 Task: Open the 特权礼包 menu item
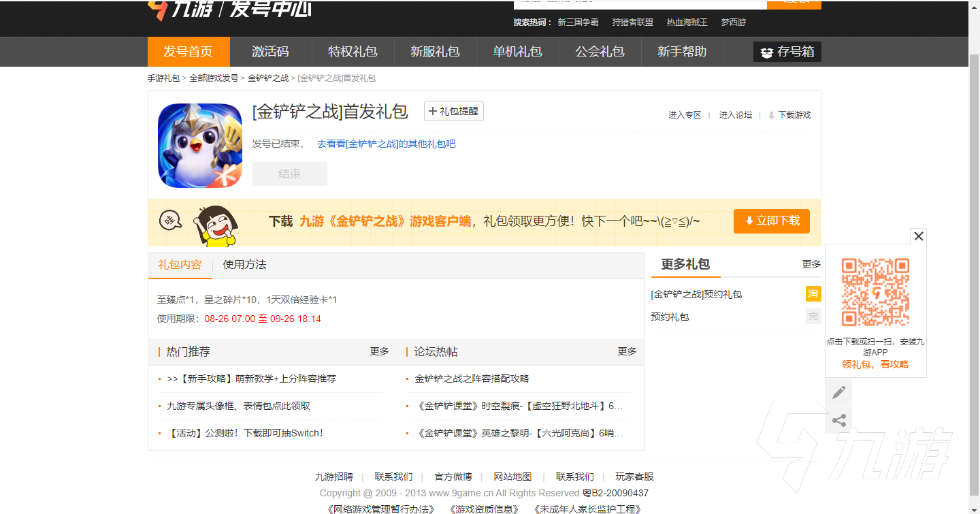353,52
